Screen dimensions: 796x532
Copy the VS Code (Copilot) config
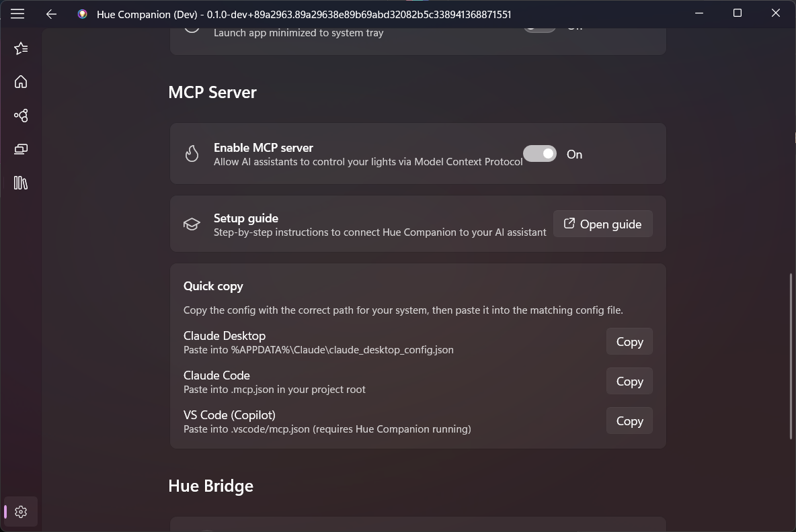(x=629, y=421)
